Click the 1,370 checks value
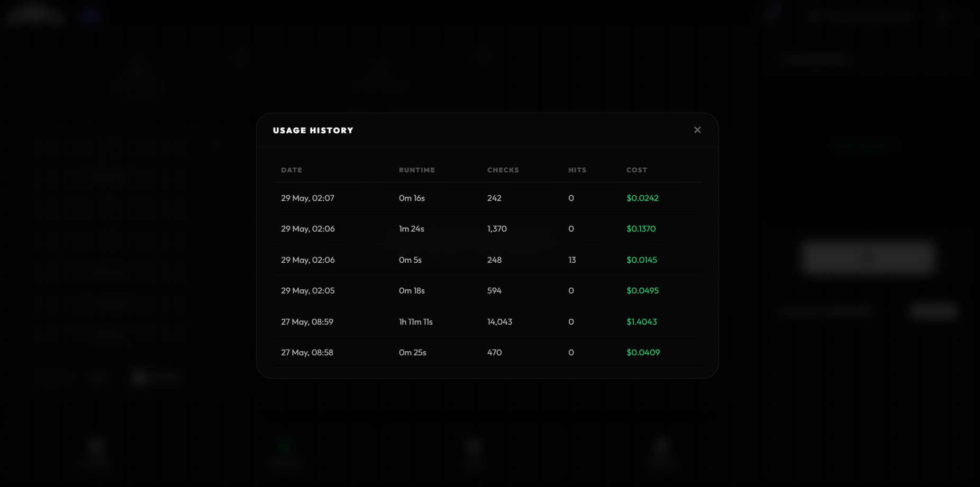The height and width of the screenshot is (487, 980). [497, 229]
